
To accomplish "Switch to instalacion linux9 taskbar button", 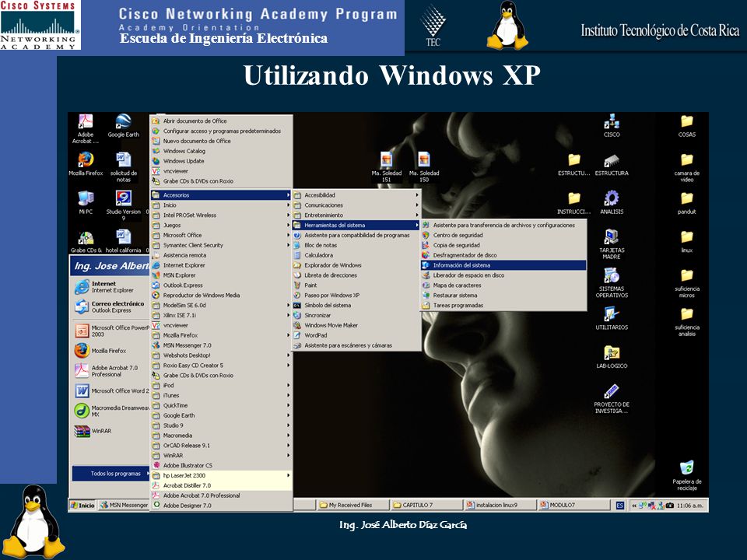I will coord(500,505).
